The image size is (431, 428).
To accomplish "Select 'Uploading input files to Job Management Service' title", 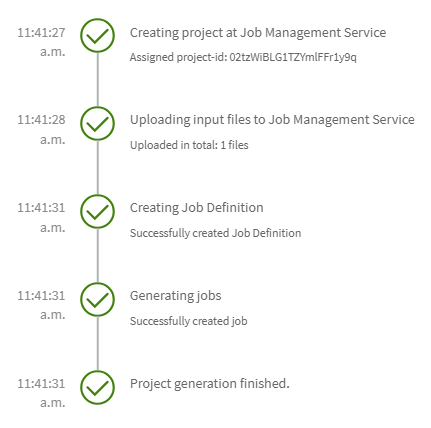I will click(x=272, y=120).
